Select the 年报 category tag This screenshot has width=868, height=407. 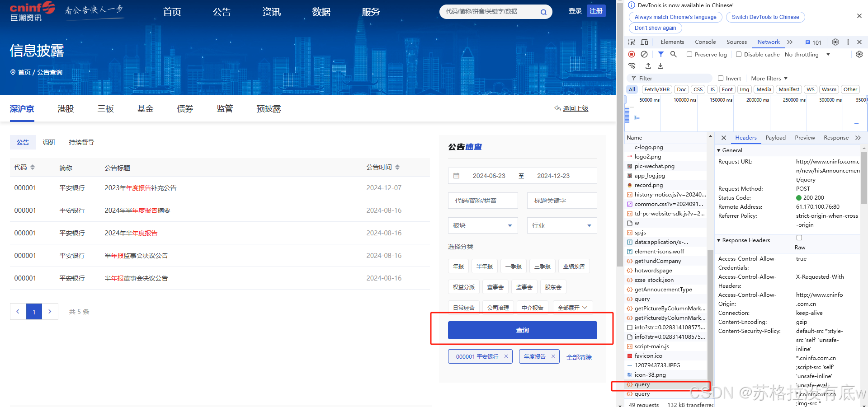click(458, 267)
